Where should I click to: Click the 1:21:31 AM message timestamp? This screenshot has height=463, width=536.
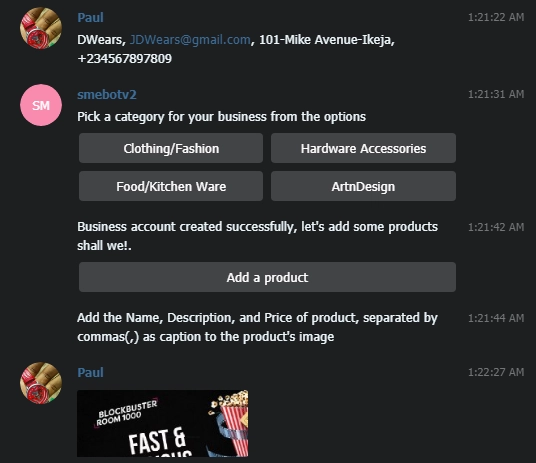click(x=496, y=94)
